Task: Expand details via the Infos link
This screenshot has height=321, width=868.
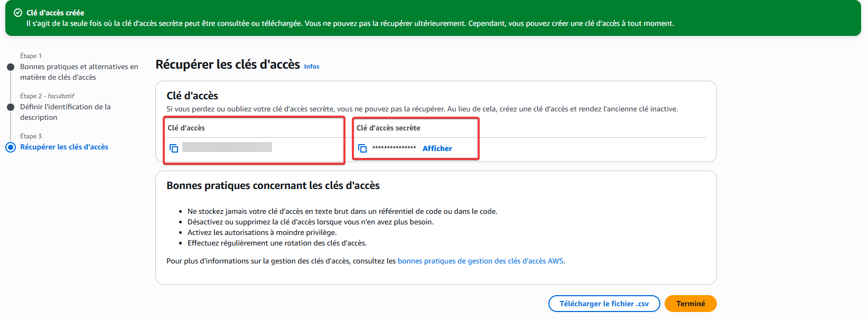Action: click(311, 66)
